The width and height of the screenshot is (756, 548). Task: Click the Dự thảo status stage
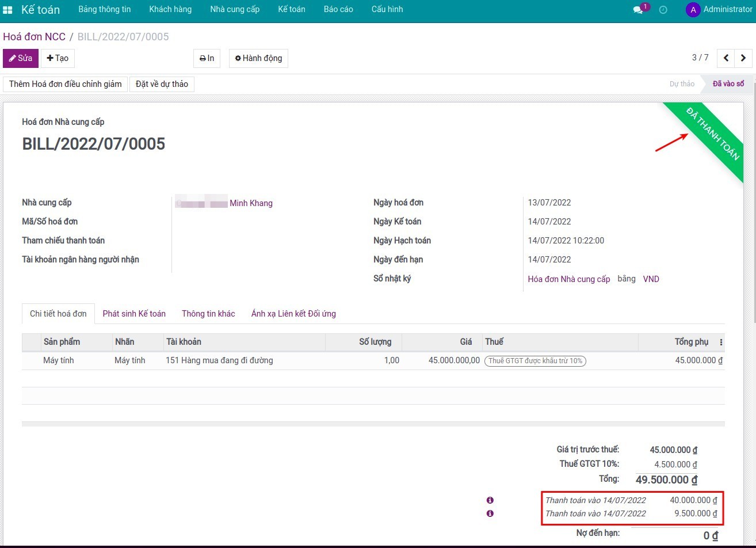coord(682,84)
